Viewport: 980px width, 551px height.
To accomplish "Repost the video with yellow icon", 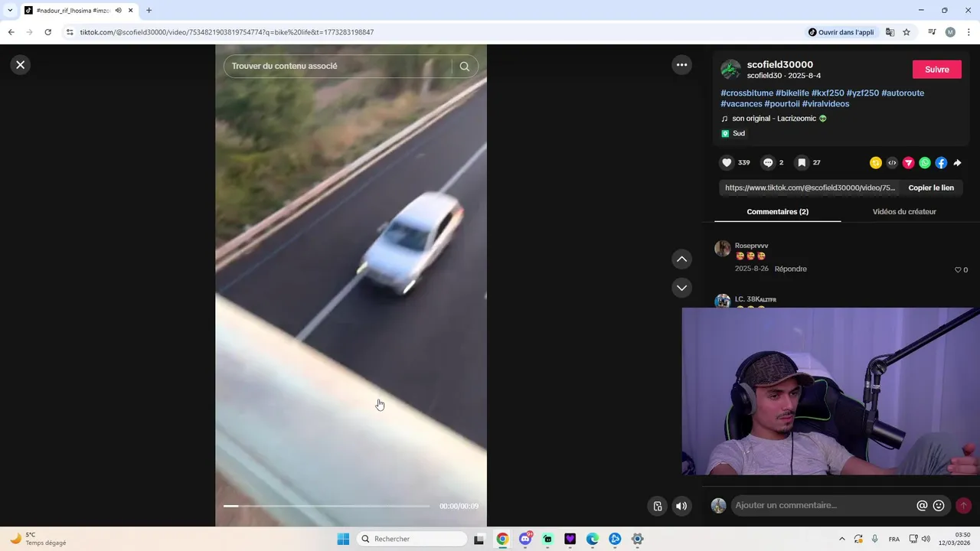I will (x=876, y=163).
